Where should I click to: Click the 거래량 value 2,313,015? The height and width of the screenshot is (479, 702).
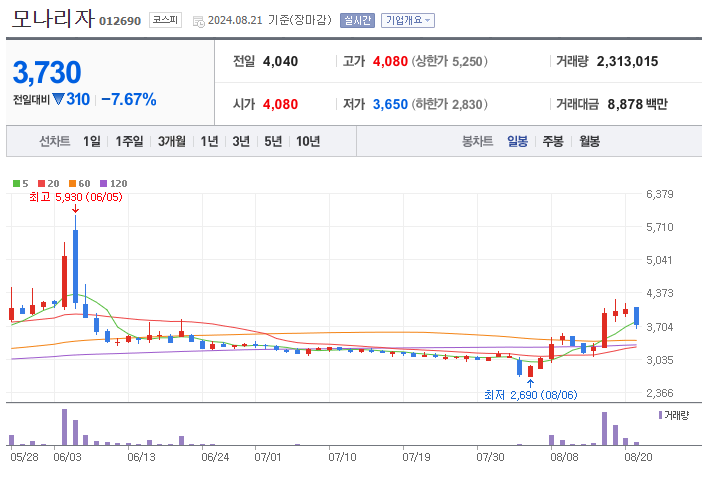(627, 61)
